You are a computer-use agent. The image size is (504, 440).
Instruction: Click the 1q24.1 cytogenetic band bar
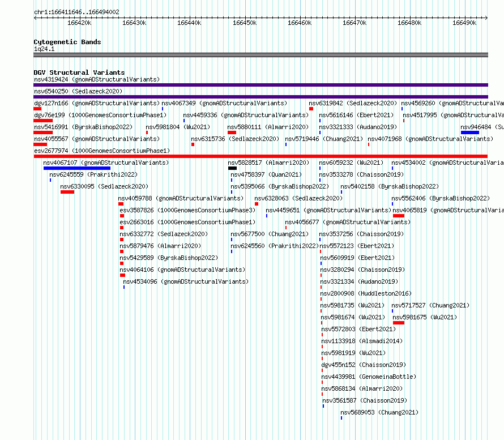point(260,55)
